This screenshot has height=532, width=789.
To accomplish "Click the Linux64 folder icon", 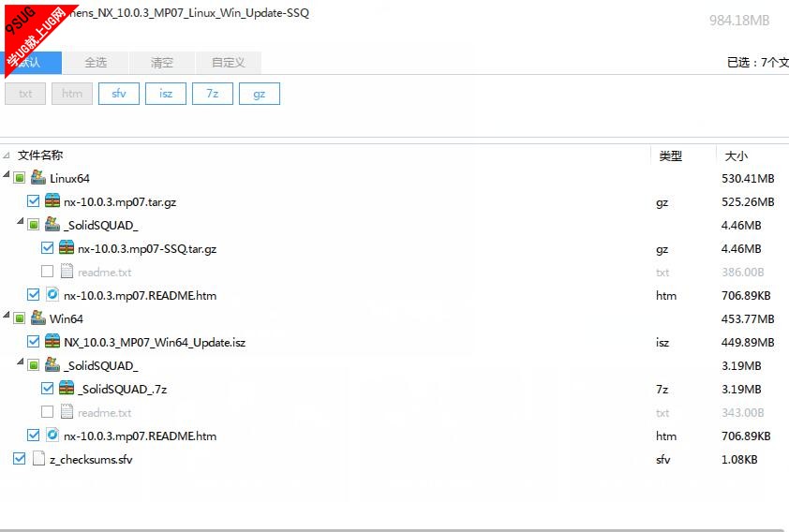I will pos(38,178).
